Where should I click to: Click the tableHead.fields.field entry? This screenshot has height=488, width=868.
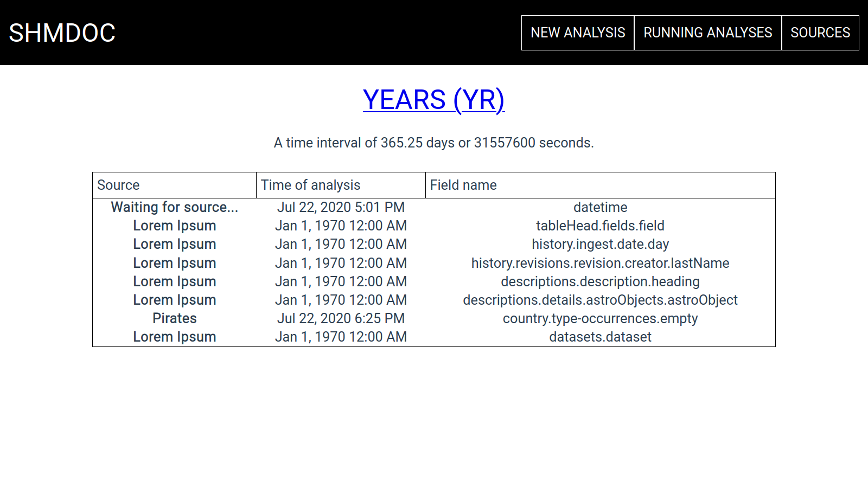tap(600, 226)
